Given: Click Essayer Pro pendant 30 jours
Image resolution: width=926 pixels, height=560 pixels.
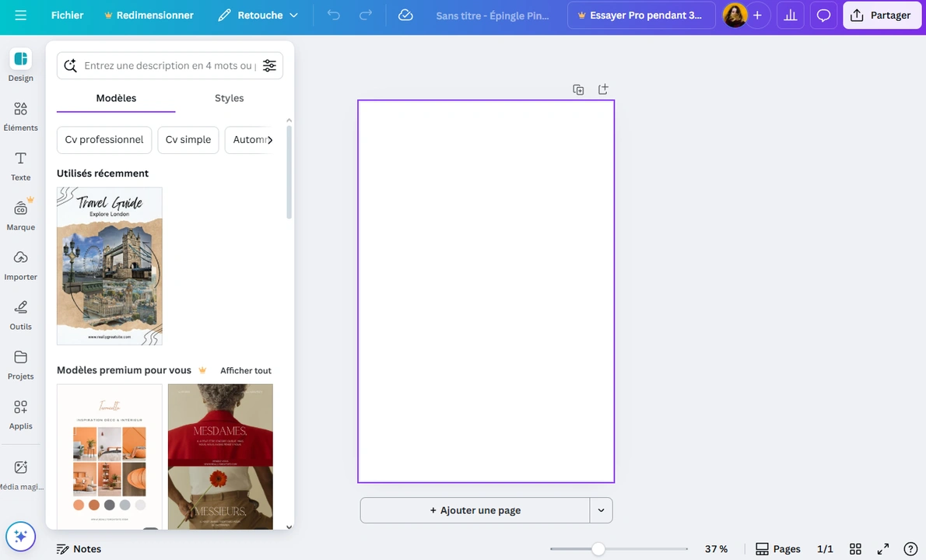Looking at the screenshot, I should coord(640,15).
